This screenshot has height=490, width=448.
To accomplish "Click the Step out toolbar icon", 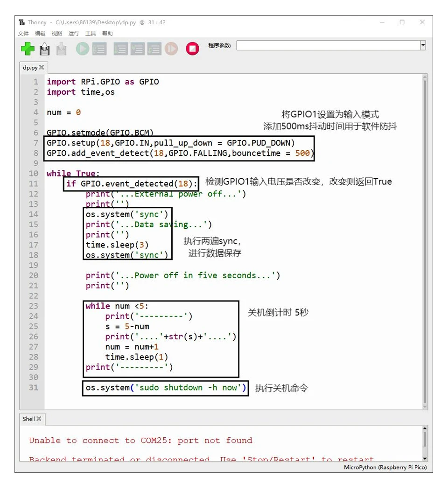I will 154,49.
